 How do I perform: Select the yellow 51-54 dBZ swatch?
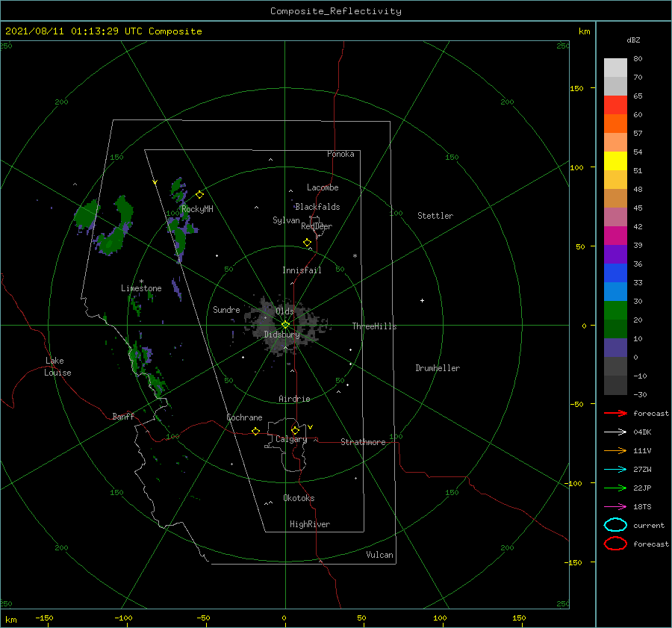(615, 161)
